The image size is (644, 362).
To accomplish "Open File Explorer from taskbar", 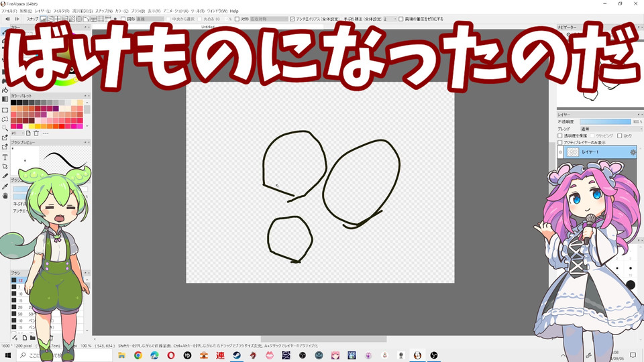I will [121, 355].
